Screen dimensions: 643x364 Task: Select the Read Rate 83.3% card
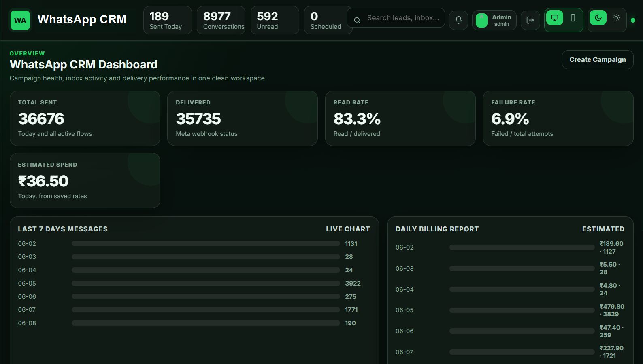[x=400, y=118]
